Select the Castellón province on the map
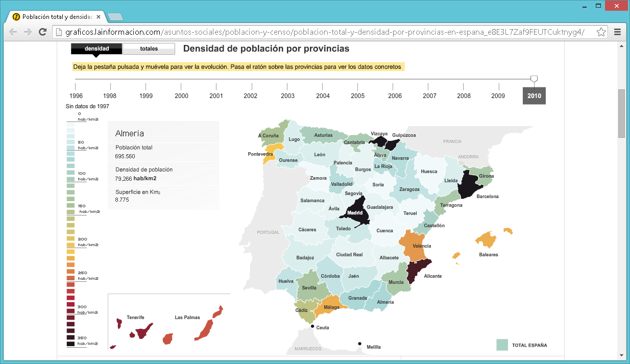Screen dimensions: 630x364 pos(428,224)
